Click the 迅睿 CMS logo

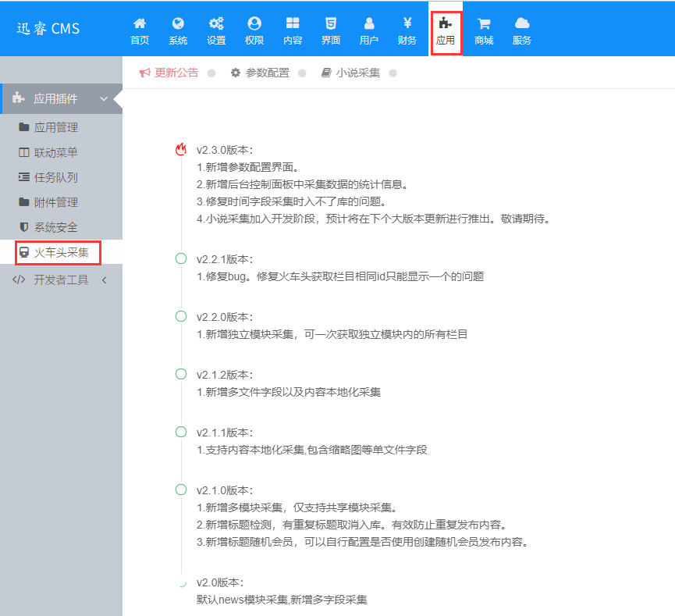(48, 29)
